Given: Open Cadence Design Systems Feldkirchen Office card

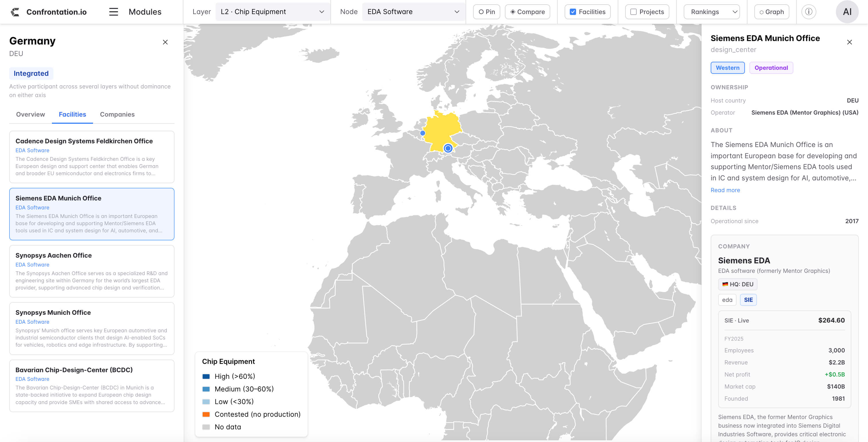Looking at the screenshot, I should [92, 157].
